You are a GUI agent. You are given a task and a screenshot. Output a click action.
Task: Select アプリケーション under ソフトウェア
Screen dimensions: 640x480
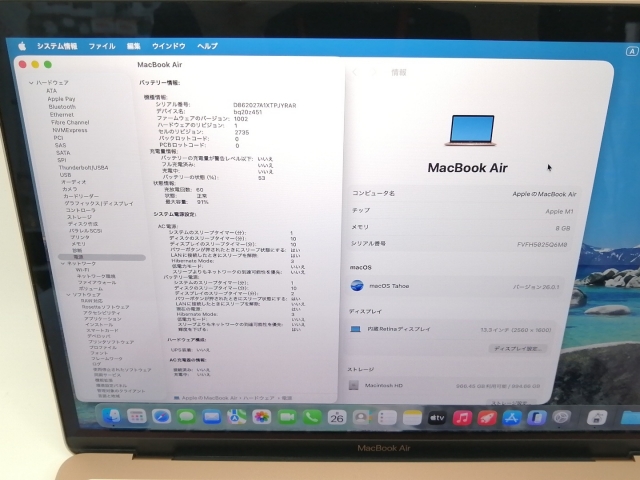pyautogui.click(x=102, y=318)
